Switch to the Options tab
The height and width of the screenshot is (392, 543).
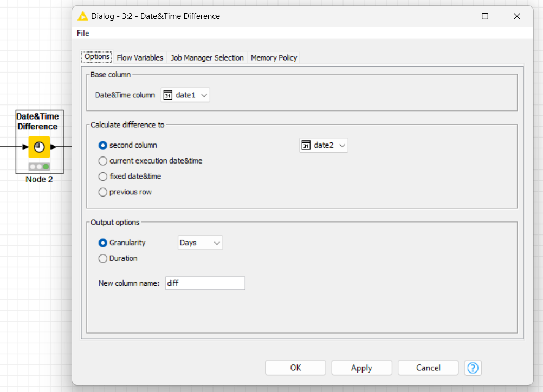point(97,57)
